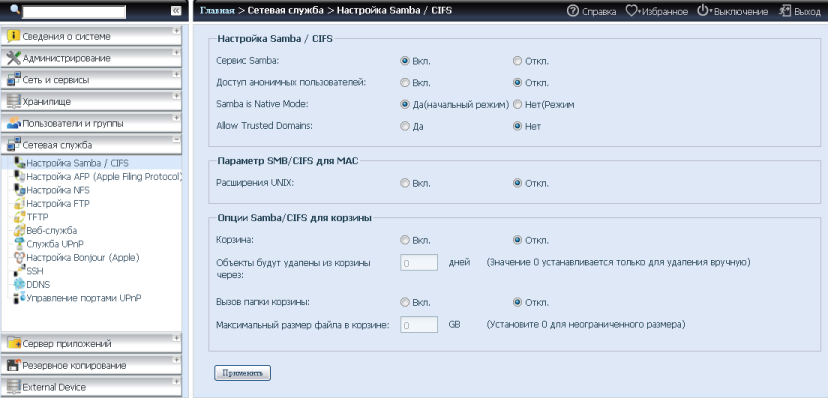Click the Справка help icon
This screenshot has height=398, width=828.
point(572,11)
